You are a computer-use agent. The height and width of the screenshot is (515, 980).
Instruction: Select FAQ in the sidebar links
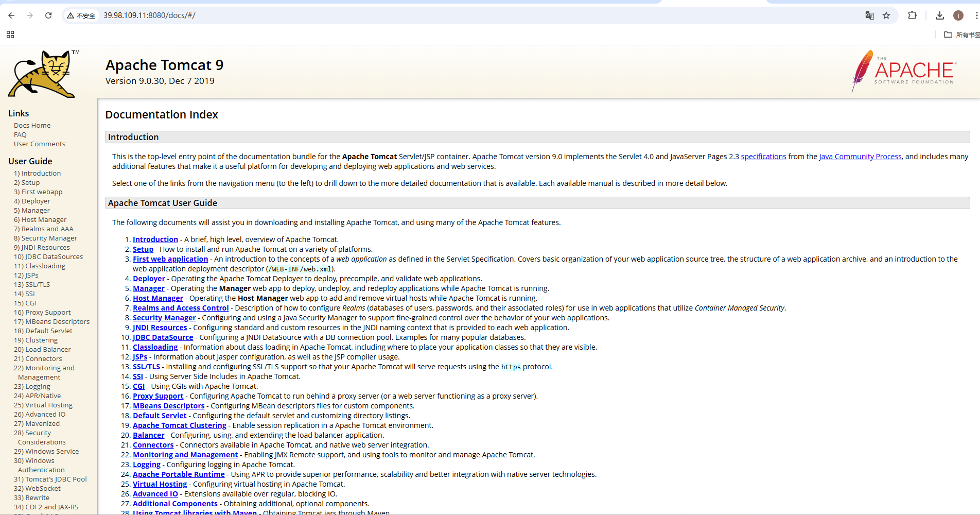[x=20, y=135]
